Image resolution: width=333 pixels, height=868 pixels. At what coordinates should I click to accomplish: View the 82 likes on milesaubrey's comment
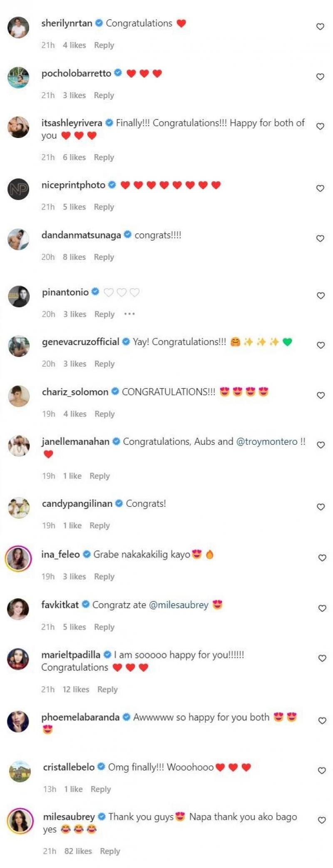point(78,851)
